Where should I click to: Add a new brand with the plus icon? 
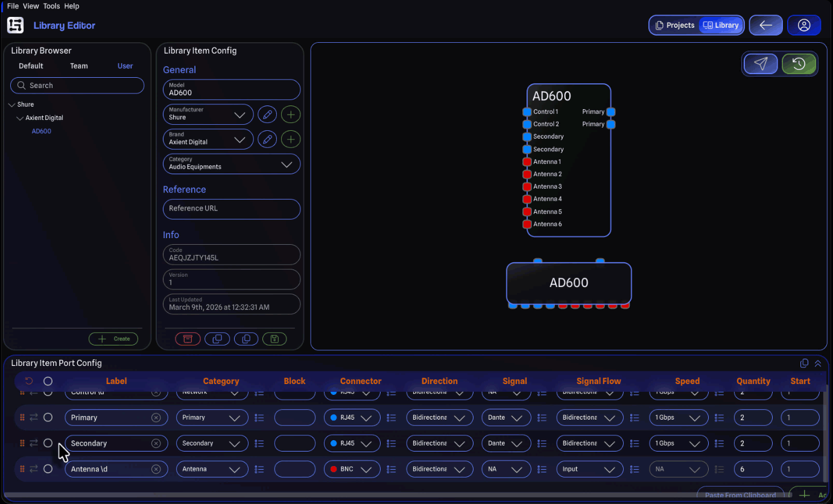click(x=291, y=139)
